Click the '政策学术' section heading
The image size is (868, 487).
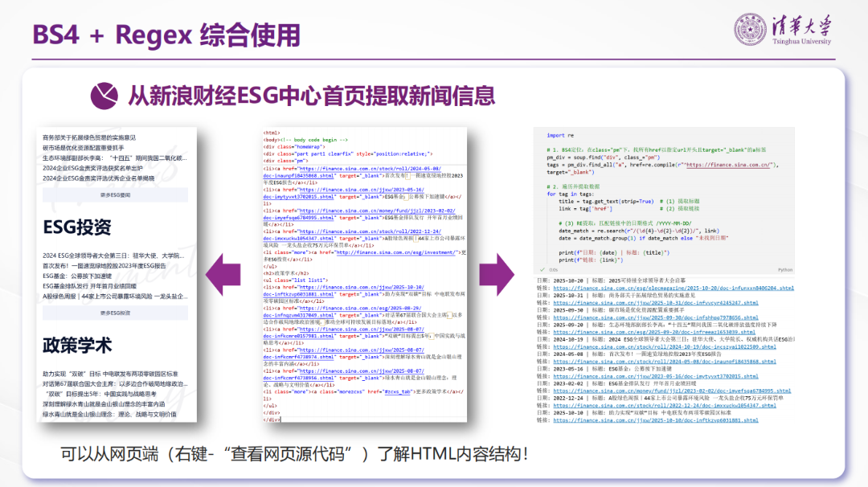[x=77, y=346]
